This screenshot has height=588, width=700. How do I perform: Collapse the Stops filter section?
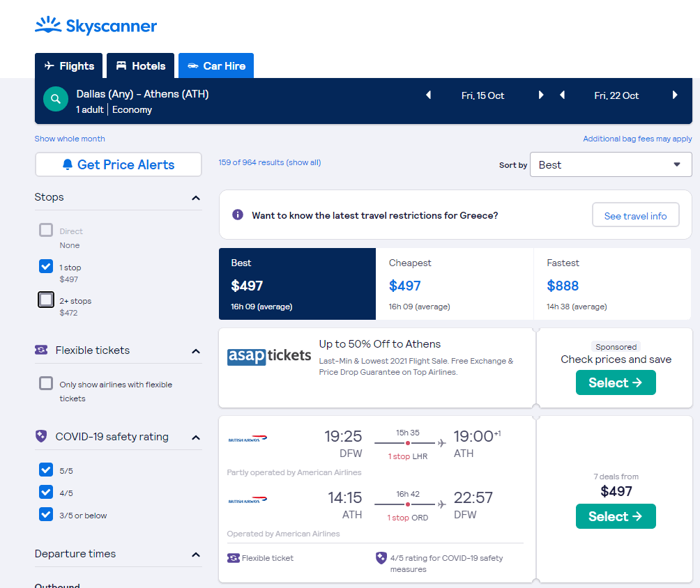tap(196, 198)
